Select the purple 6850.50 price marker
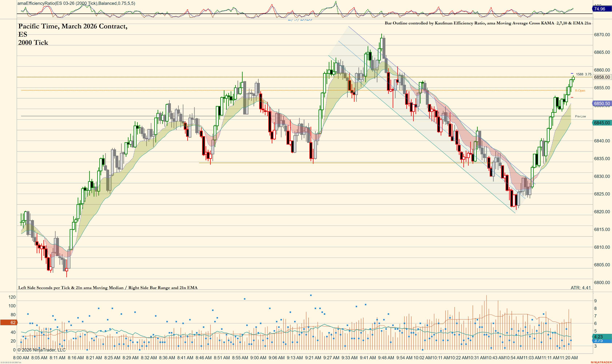The image size is (612, 364). (x=602, y=103)
